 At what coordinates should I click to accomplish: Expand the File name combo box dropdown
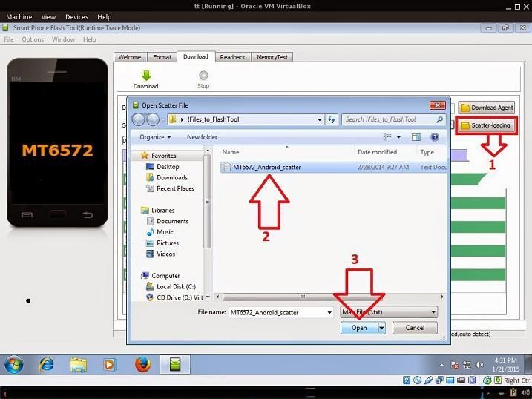pyautogui.click(x=329, y=312)
